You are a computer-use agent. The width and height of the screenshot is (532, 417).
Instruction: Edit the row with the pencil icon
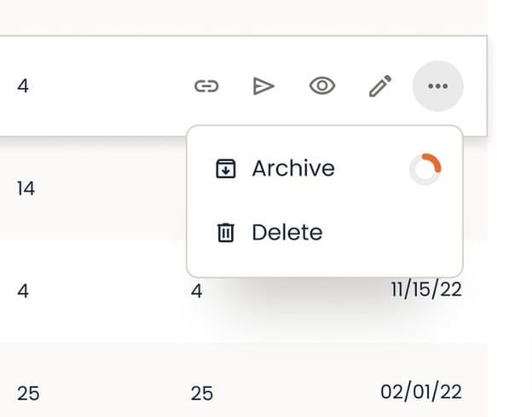coord(380,86)
